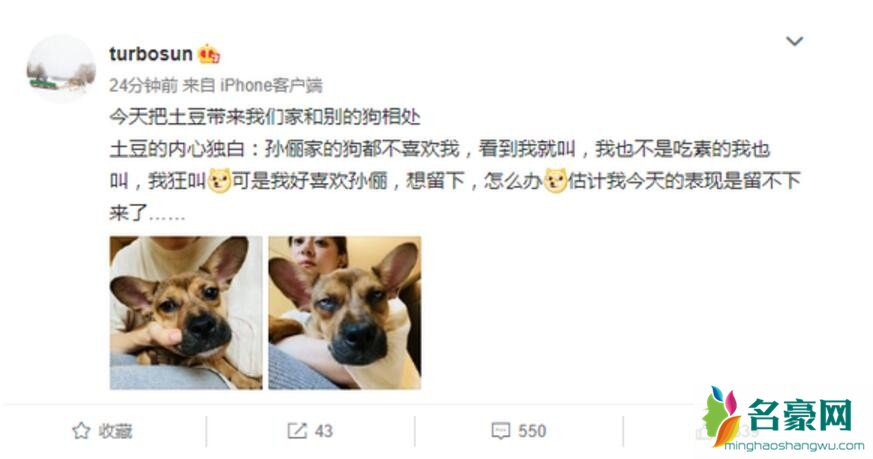The height and width of the screenshot is (459, 873).
Task: Open the post options chevron menu
Action: coord(794,41)
